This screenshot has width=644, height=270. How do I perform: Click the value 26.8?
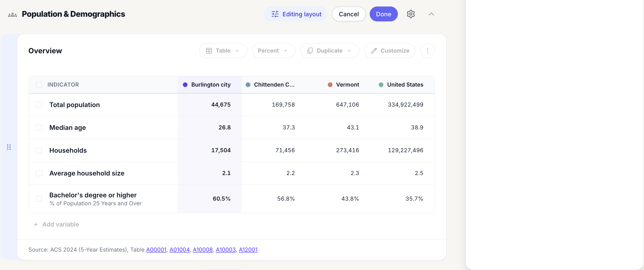click(x=225, y=128)
